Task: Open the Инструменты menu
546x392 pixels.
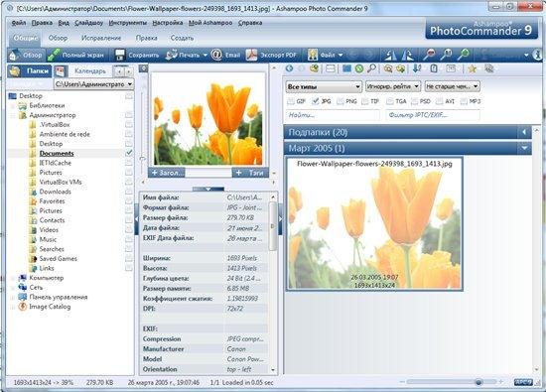Action: point(128,23)
